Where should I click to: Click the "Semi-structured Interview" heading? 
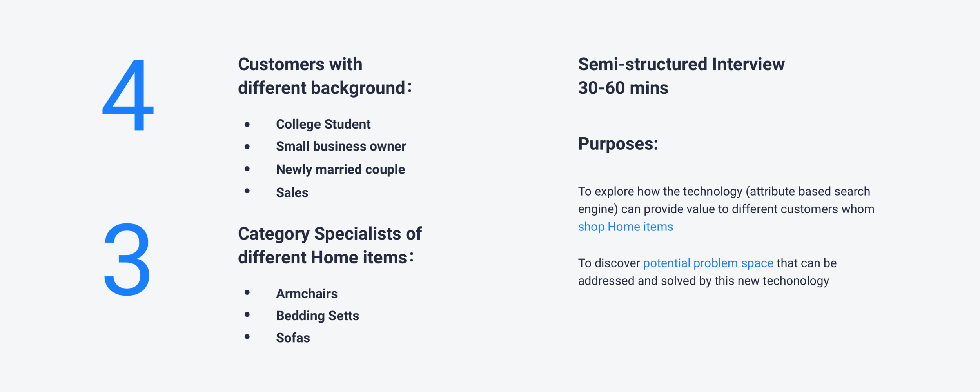[681, 64]
